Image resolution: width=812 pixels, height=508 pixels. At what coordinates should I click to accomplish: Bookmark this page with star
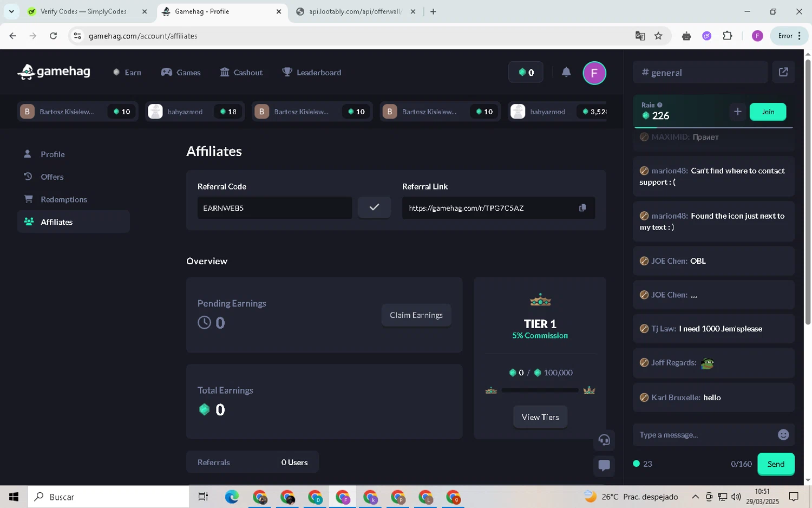(658, 36)
